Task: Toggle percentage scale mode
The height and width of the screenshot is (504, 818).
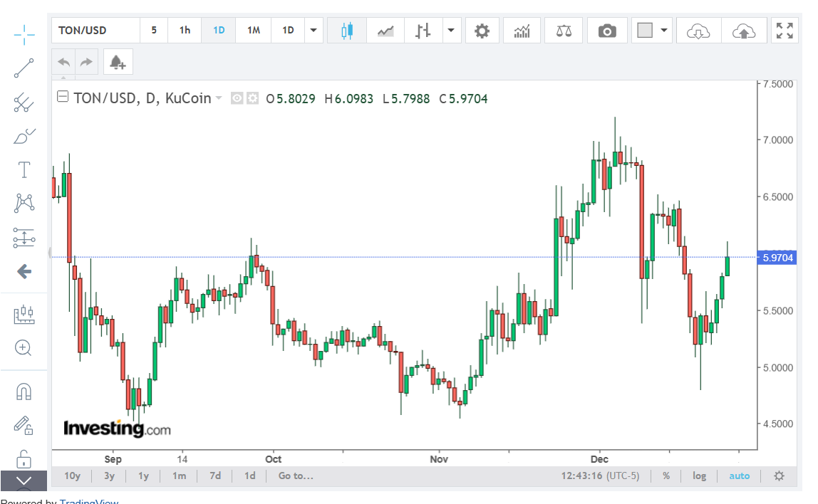Action: (666, 476)
